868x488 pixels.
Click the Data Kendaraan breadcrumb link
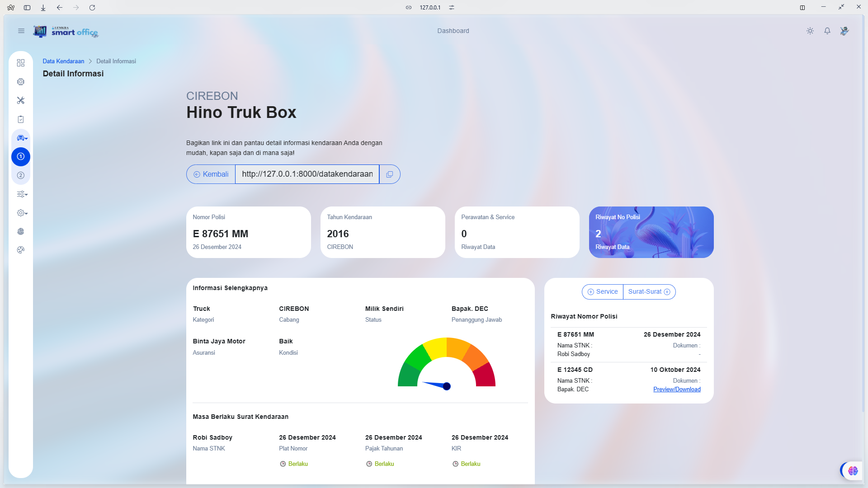click(x=63, y=61)
